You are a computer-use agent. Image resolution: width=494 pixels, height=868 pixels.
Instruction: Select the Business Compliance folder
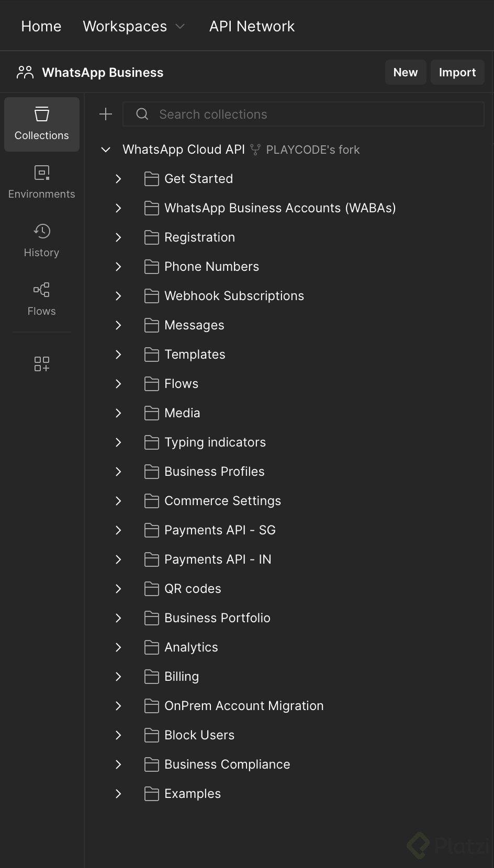tap(227, 764)
